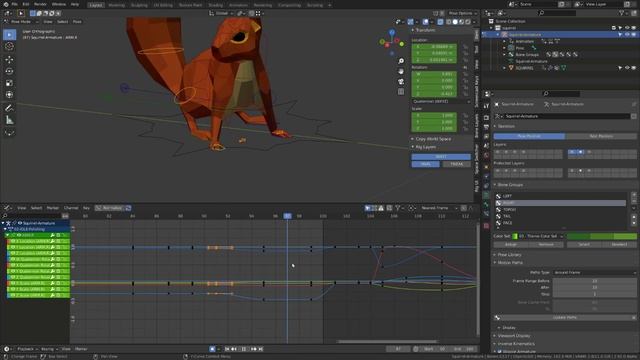The image size is (640, 360).
Task: Click the Pose Position button
Action: coord(529,136)
